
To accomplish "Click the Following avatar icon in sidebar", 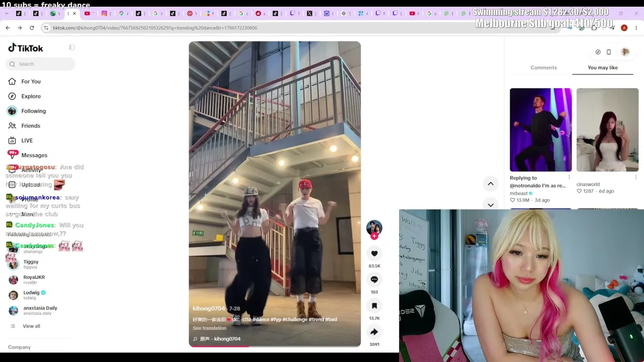I will (12, 111).
